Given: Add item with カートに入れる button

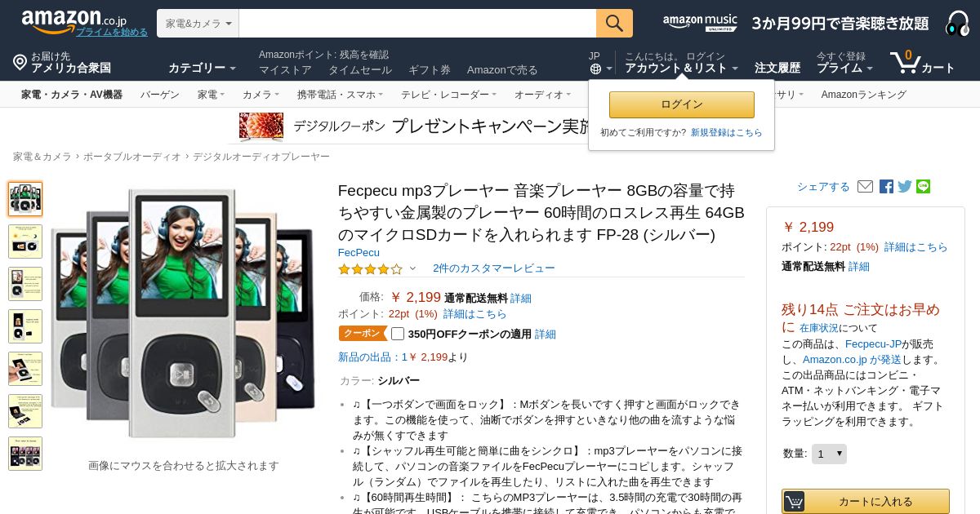Looking at the screenshot, I should click(866, 502).
